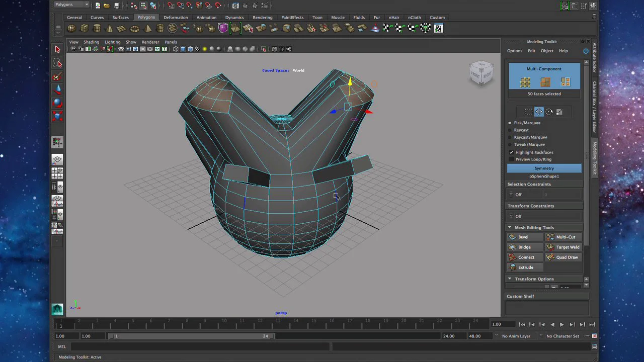Click the time range slider bar
Screen dimensions: 644x362
tap(192, 336)
